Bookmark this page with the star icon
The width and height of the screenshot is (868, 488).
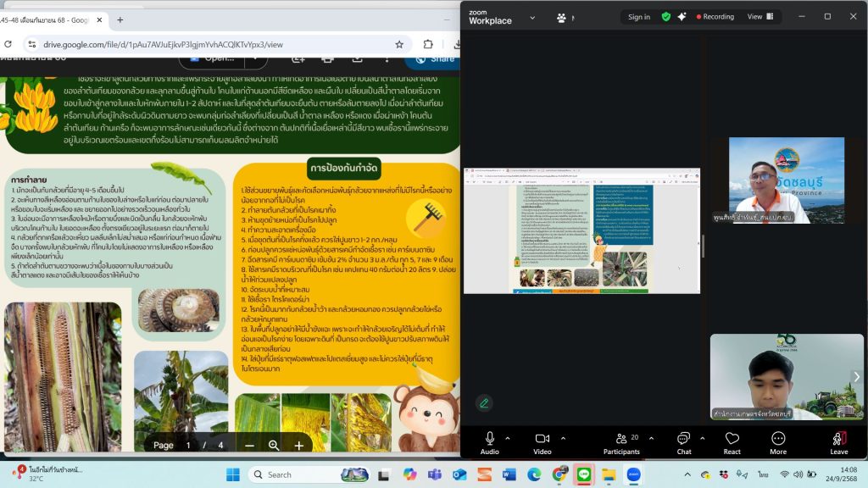[399, 44]
